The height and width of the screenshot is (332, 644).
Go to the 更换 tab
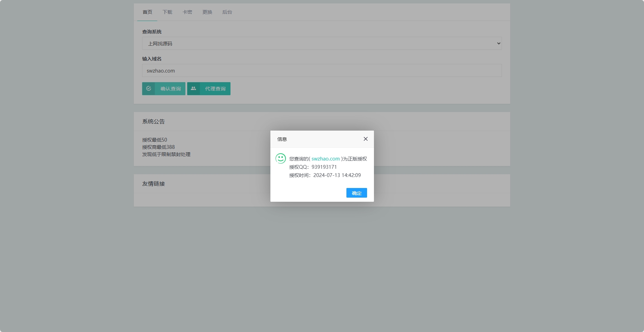coord(207,12)
